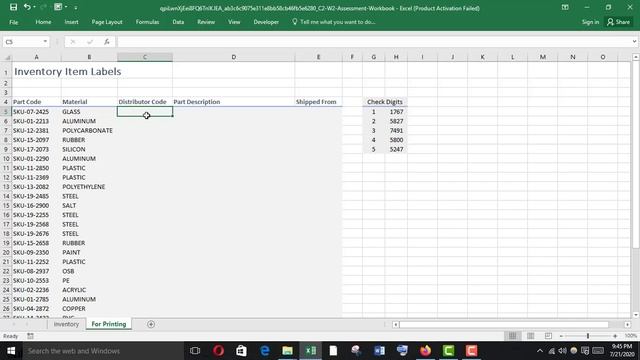Click the 100% zoom level

pos(630,336)
